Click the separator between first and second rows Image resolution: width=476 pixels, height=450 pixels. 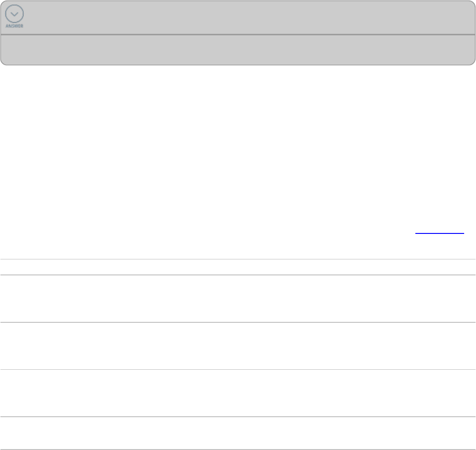pyautogui.click(x=237, y=322)
